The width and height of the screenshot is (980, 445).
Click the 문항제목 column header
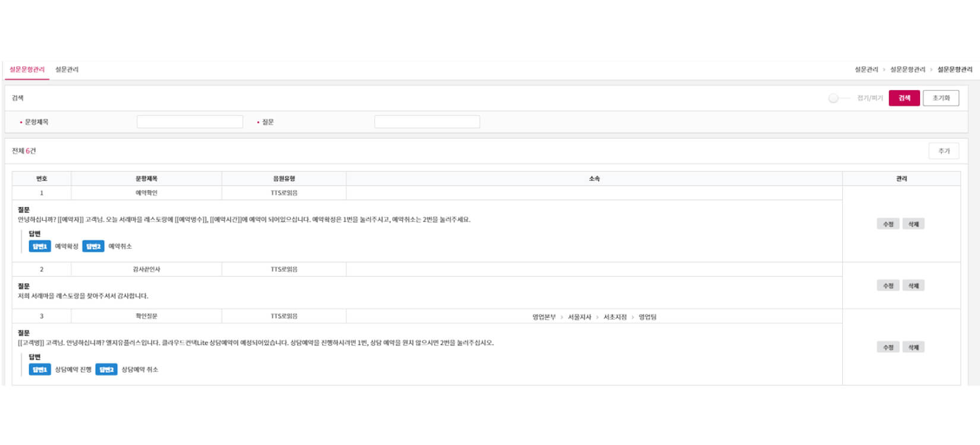pyautogui.click(x=146, y=179)
